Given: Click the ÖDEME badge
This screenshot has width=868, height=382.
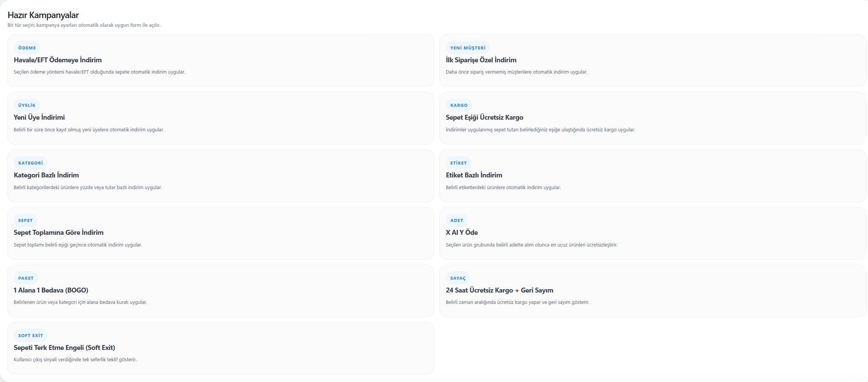Looking at the screenshot, I should [x=27, y=48].
